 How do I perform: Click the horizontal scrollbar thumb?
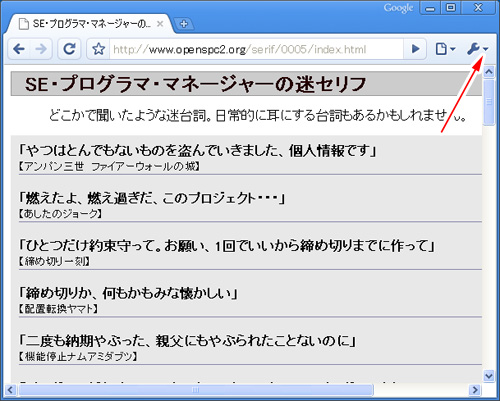pyautogui.click(x=196, y=390)
